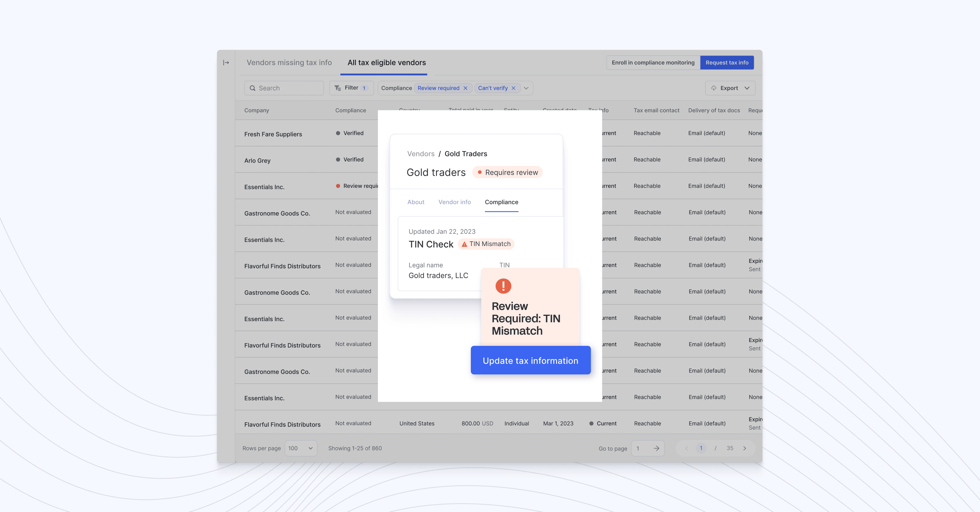Click Enroll in compliance monitoring button

point(653,62)
